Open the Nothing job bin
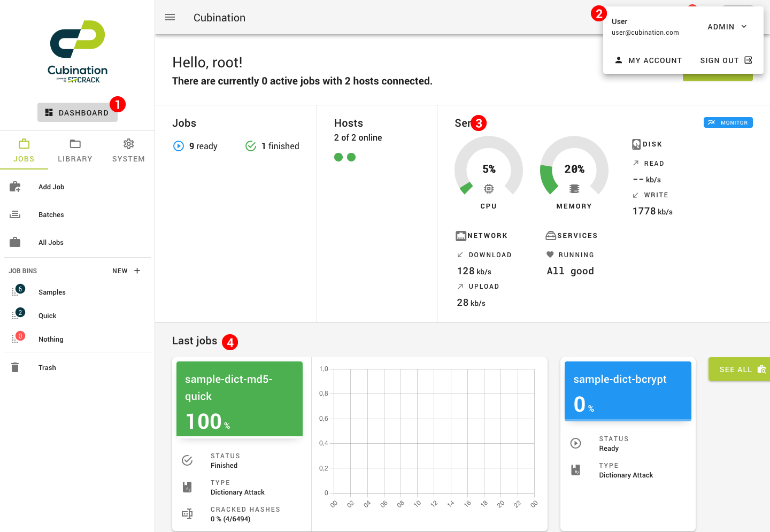 pyautogui.click(x=51, y=339)
